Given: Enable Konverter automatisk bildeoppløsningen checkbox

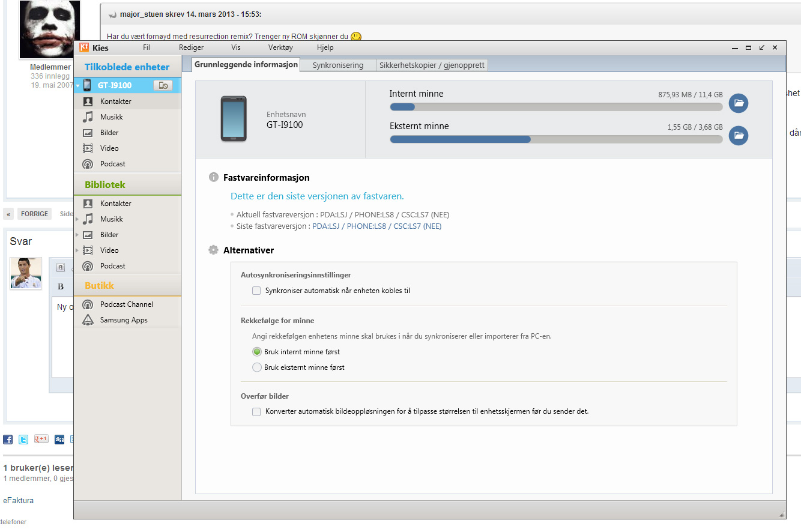Looking at the screenshot, I should [x=256, y=412].
